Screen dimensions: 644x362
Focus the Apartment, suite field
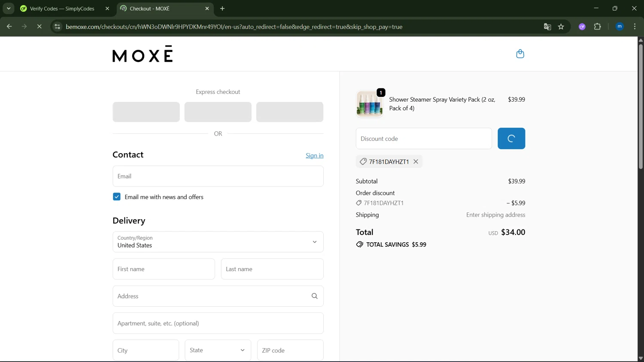point(218,323)
